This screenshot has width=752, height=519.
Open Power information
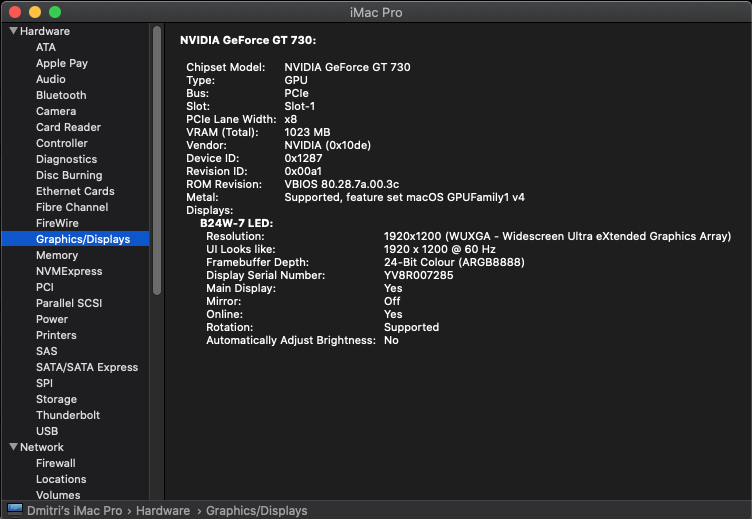(x=52, y=319)
